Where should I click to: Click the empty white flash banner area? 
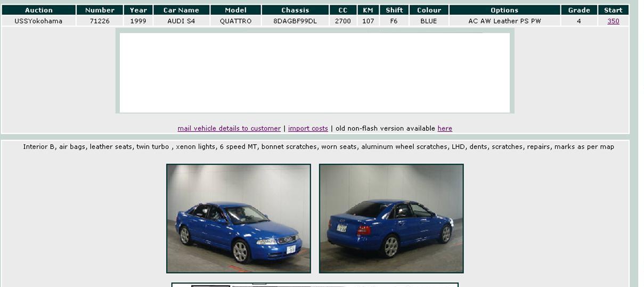(315, 73)
